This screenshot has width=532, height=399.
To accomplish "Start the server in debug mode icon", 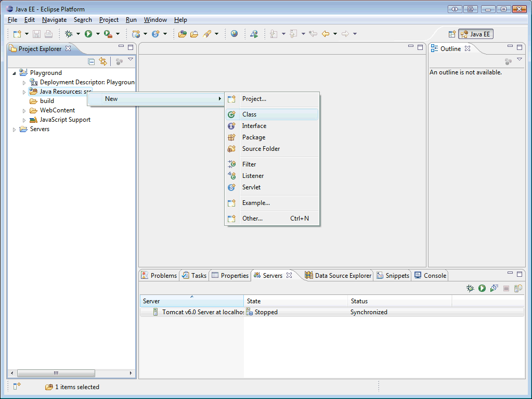I will 470,288.
